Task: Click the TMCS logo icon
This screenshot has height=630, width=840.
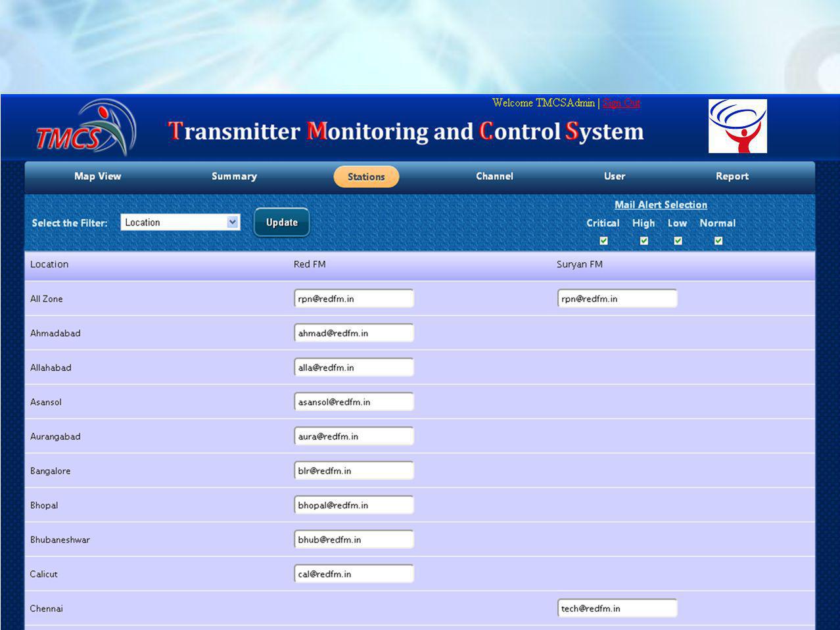Action: coord(85,127)
